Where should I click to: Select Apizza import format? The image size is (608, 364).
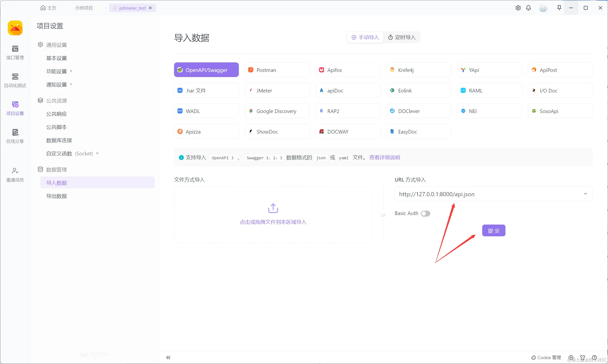(206, 132)
